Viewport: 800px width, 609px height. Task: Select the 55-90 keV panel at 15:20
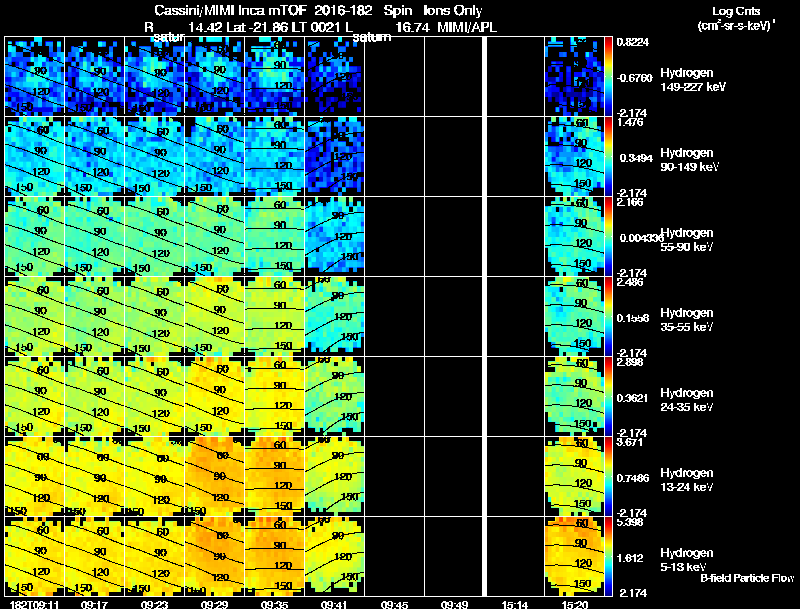pos(574,236)
